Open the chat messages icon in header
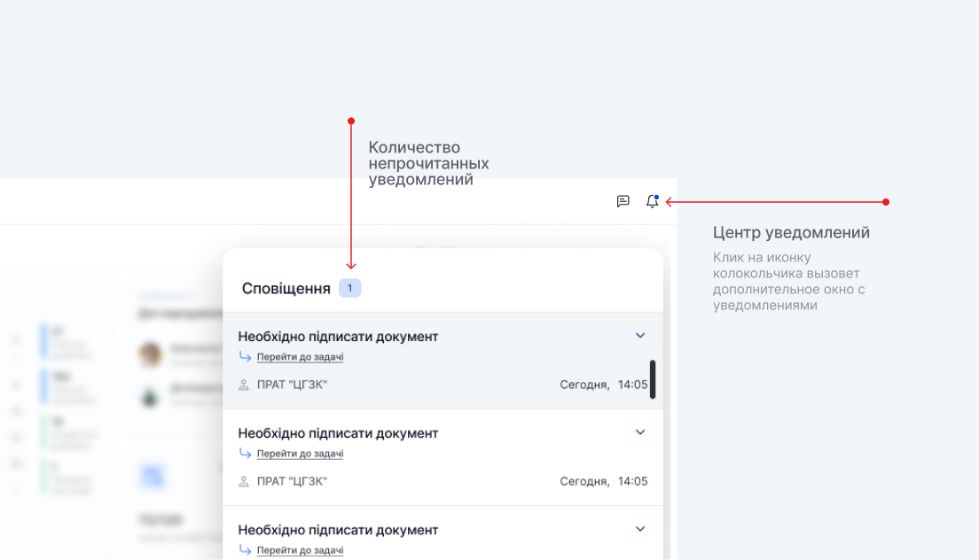The height and width of the screenshot is (560, 979). point(623,201)
